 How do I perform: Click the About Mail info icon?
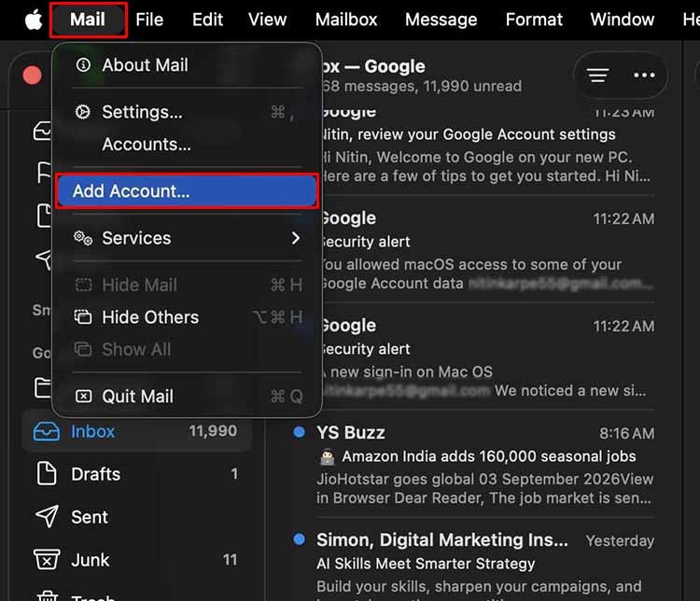[83, 65]
